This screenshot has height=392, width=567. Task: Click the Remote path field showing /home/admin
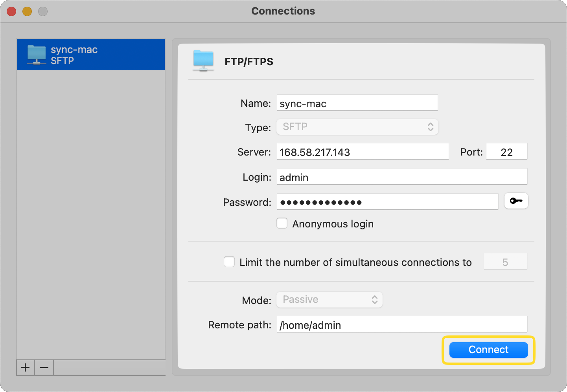point(402,324)
